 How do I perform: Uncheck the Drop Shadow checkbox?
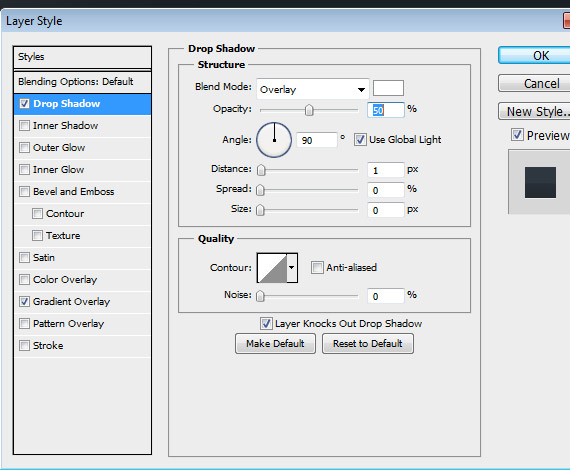pyautogui.click(x=24, y=104)
